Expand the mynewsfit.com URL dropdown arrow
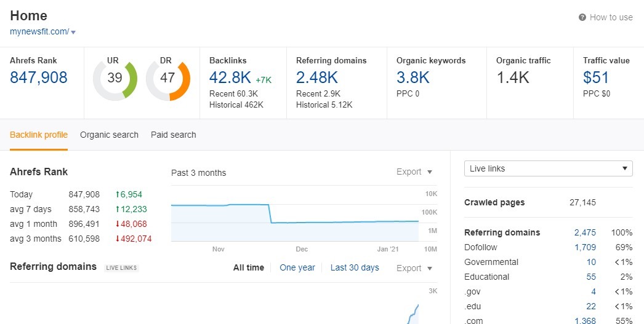 pyautogui.click(x=73, y=32)
